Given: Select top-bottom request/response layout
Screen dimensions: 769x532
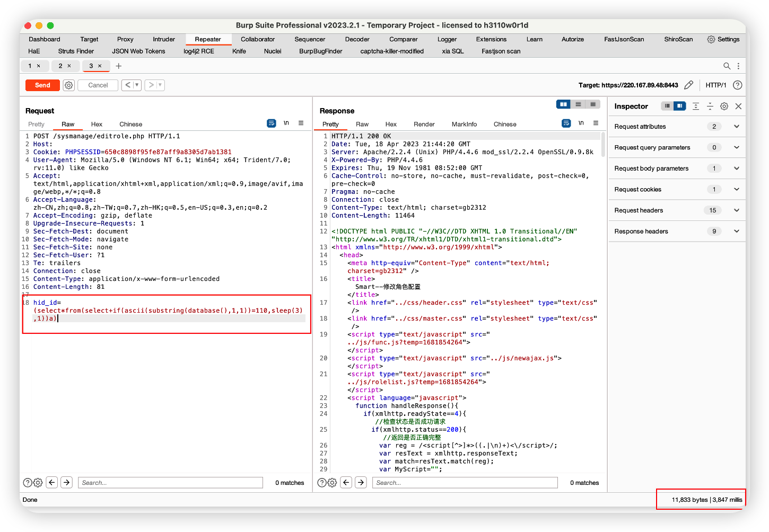Looking at the screenshot, I should 578,104.
